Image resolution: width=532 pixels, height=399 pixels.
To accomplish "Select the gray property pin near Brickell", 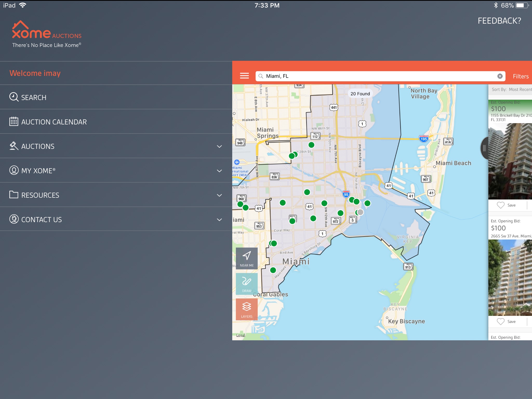I will point(360,212).
